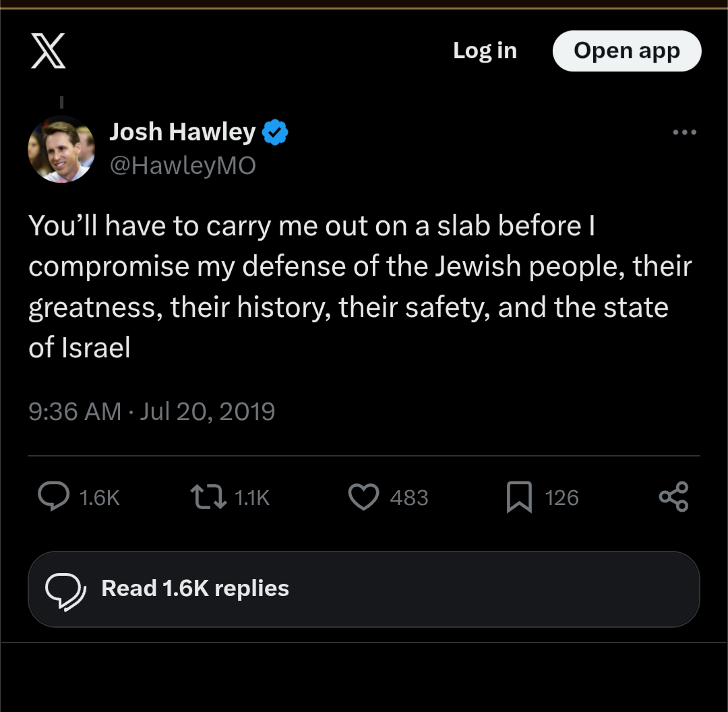Toggle the bookmark icon on the post
Viewport: 728px width, 712px height.
(519, 498)
